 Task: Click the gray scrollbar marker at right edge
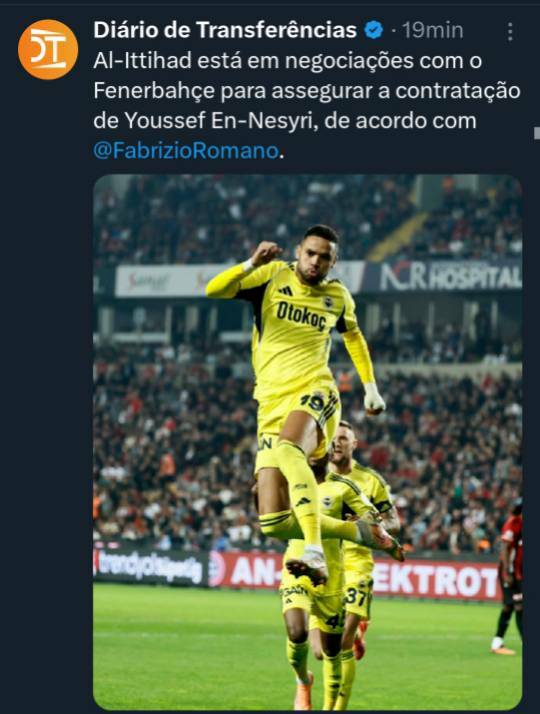pos(537,133)
